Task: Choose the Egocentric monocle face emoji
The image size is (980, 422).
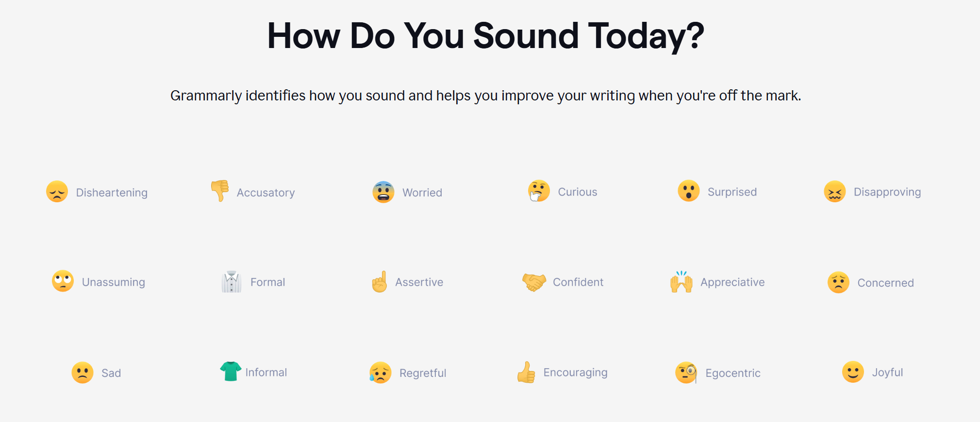Action: (x=686, y=373)
